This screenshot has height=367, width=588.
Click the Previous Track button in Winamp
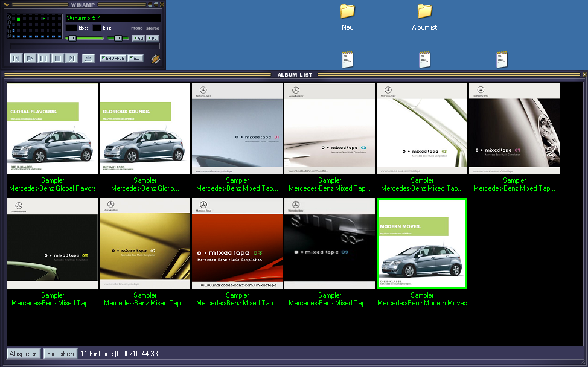click(x=16, y=58)
